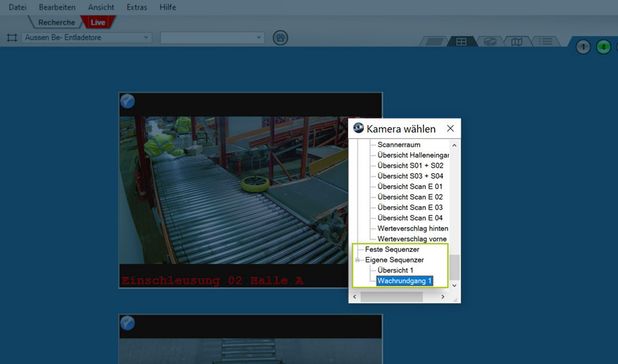
Task: Click the green round button labeled 4
Action: click(603, 47)
